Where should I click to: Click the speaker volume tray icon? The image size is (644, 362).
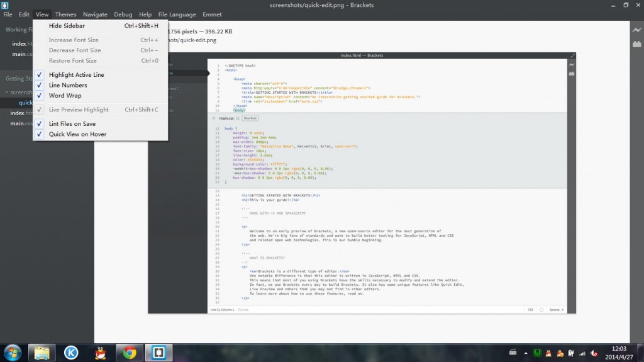point(594,353)
